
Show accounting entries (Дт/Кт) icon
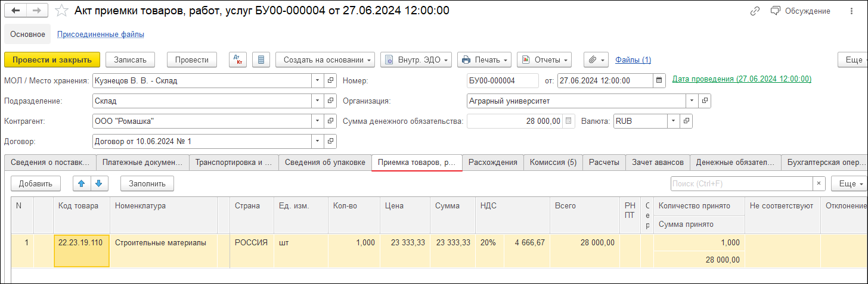pyautogui.click(x=238, y=60)
